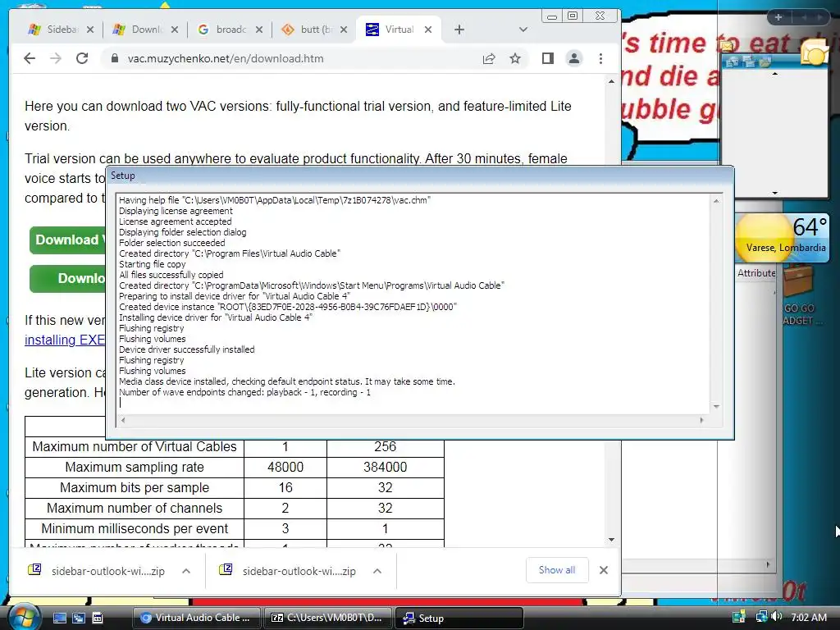Close the downloads bar
The image size is (840, 630).
[x=604, y=570]
